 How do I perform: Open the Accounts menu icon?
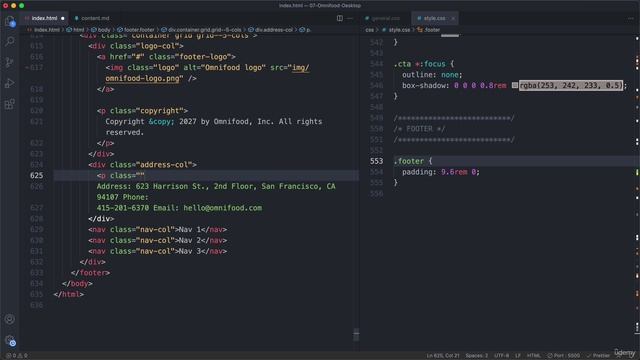(x=10, y=319)
